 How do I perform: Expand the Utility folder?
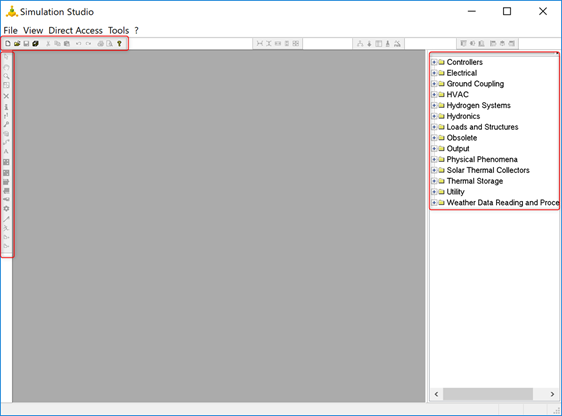(434, 192)
